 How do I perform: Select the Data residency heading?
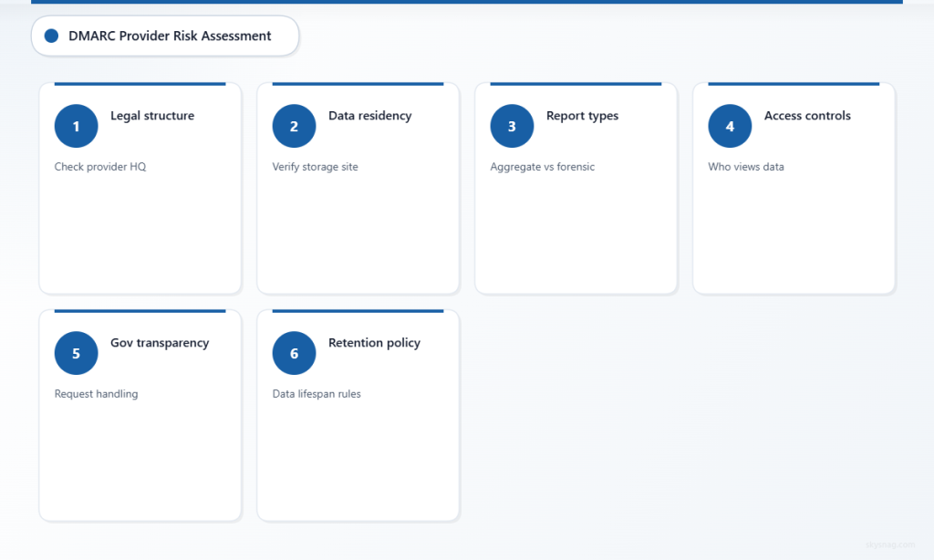click(x=370, y=116)
